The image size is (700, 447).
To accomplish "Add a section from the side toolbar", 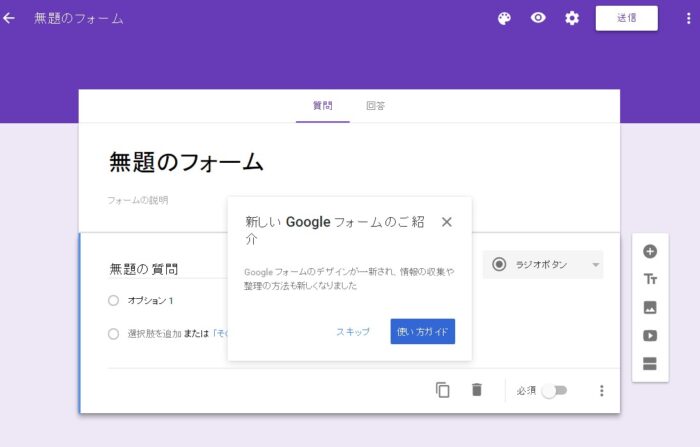I will pyautogui.click(x=650, y=364).
